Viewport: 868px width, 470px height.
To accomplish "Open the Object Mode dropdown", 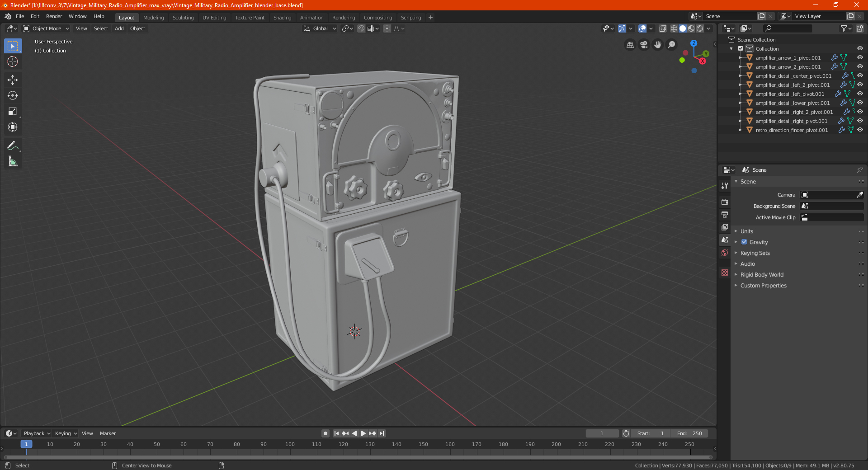I will 46,28.
